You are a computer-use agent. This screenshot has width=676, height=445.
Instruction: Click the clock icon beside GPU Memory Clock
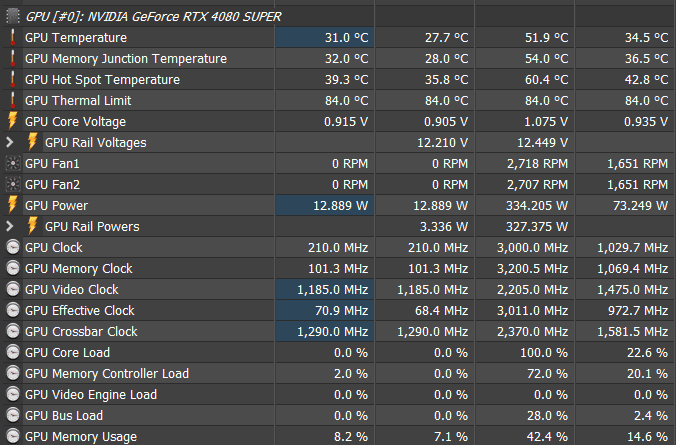click(13, 269)
